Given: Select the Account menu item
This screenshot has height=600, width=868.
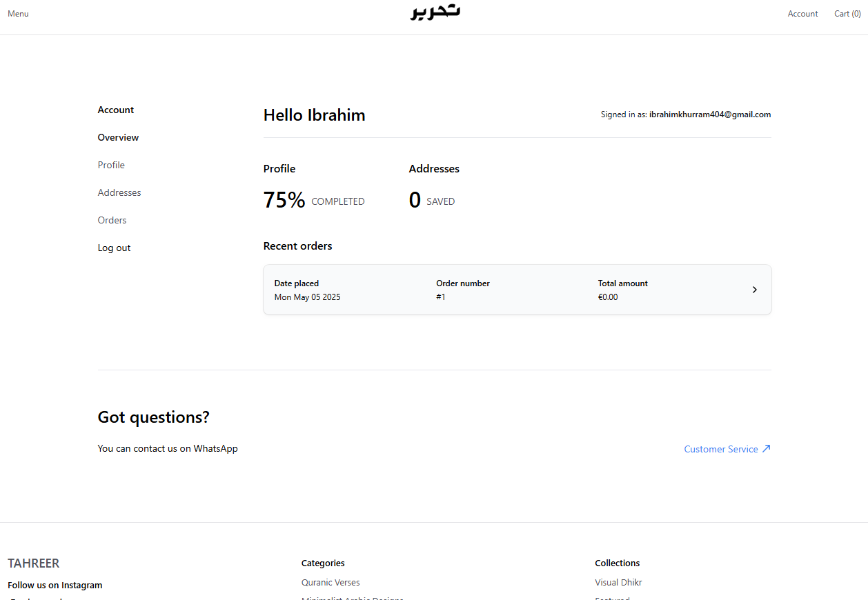Looking at the screenshot, I should tap(802, 13).
